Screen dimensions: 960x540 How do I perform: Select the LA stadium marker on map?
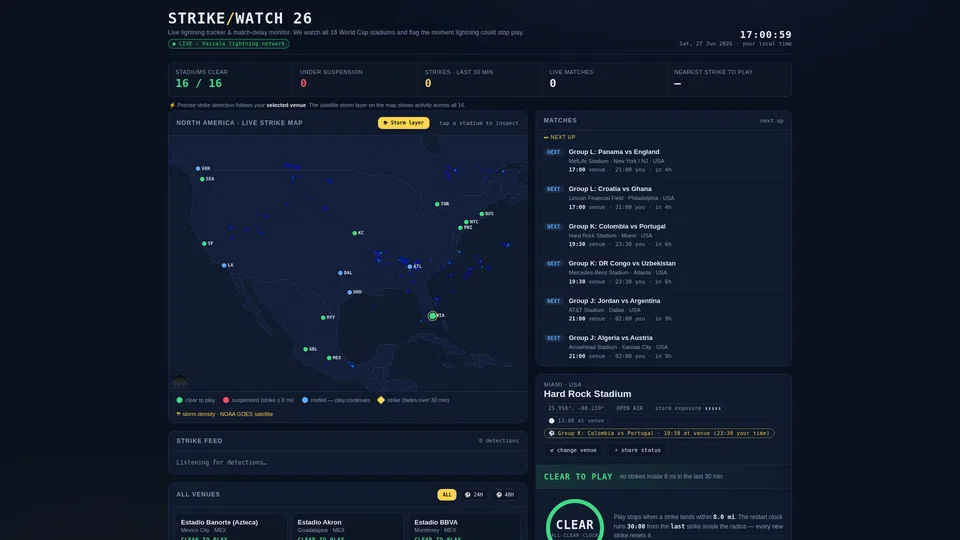(x=224, y=265)
